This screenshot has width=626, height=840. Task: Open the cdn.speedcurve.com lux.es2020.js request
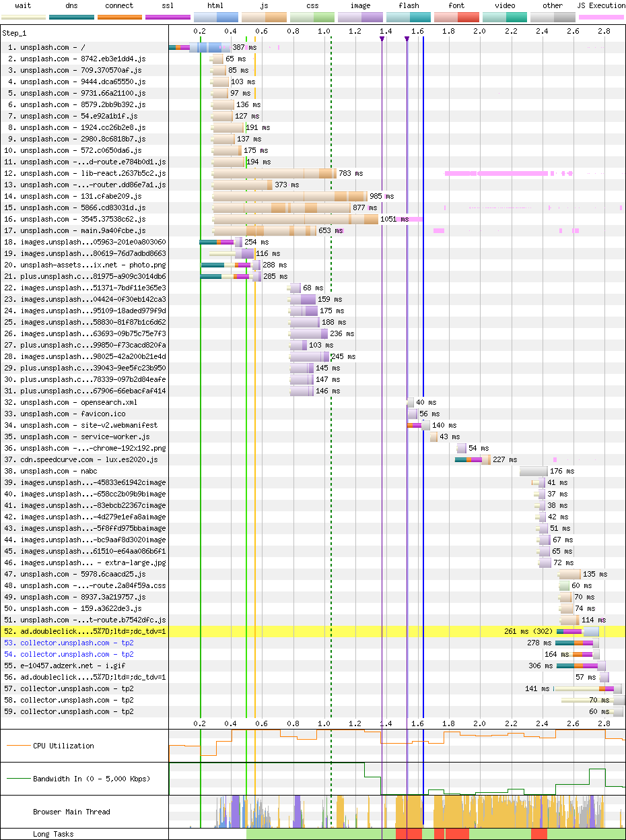(89, 459)
